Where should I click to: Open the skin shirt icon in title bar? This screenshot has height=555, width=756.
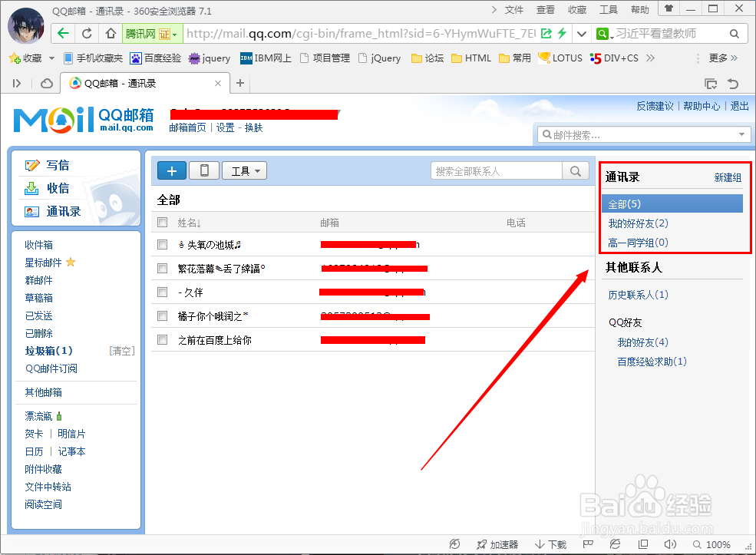tap(669, 8)
